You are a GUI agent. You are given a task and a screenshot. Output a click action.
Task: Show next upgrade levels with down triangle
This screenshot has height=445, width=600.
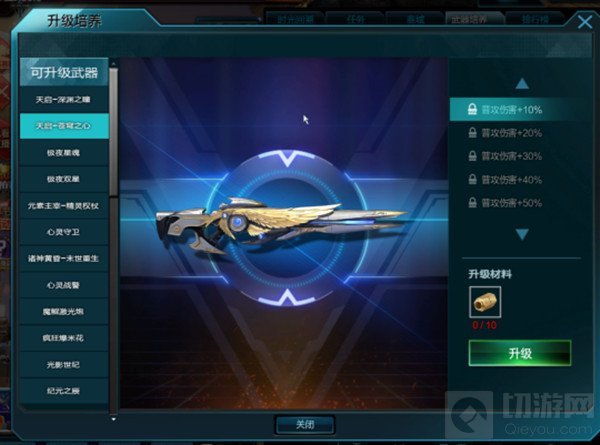point(522,234)
